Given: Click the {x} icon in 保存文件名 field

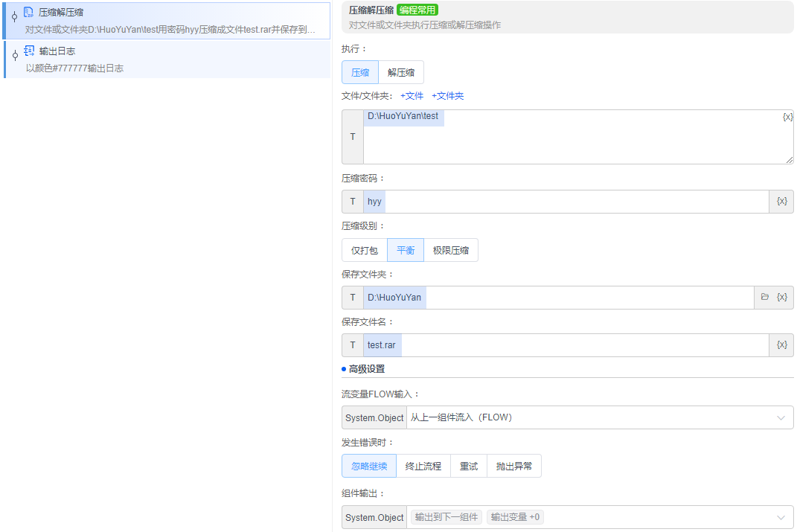Looking at the screenshot, I should pos(780,344).
